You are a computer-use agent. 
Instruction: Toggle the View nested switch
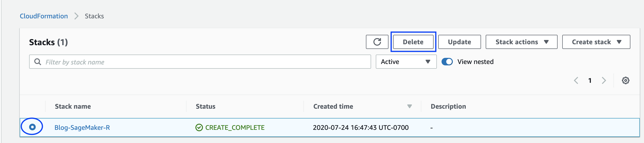[447, 62]
